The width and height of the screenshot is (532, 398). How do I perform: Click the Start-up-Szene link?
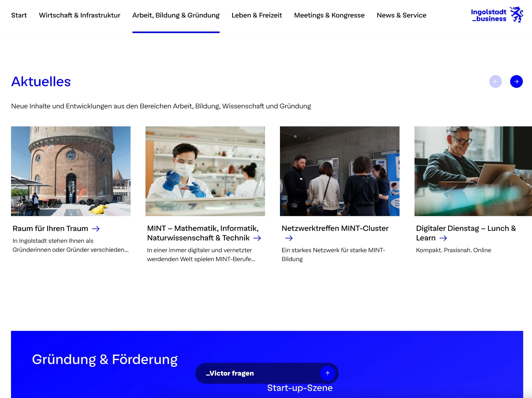click(x=300, y=388)
